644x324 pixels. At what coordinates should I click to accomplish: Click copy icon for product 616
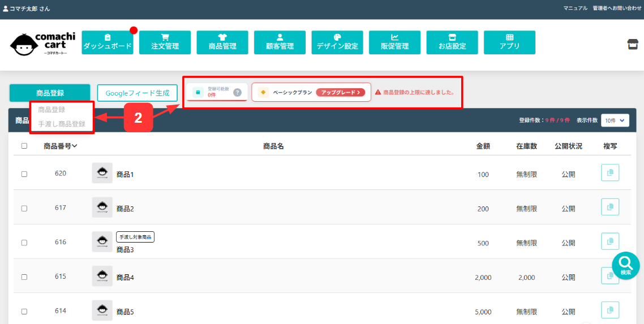[609, 242]
